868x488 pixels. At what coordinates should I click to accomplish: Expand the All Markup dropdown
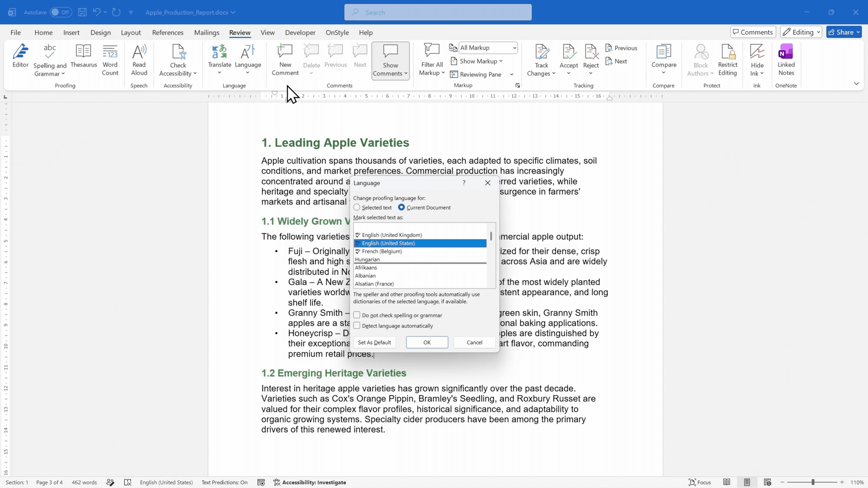(488, 47)
